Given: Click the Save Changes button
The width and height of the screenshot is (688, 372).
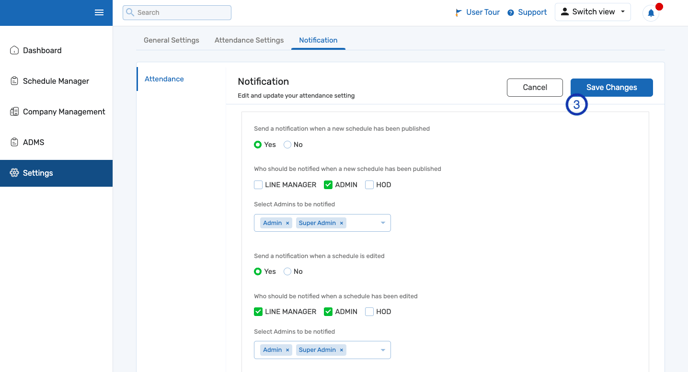Looking at the screenshot, I should click(612, 87).
